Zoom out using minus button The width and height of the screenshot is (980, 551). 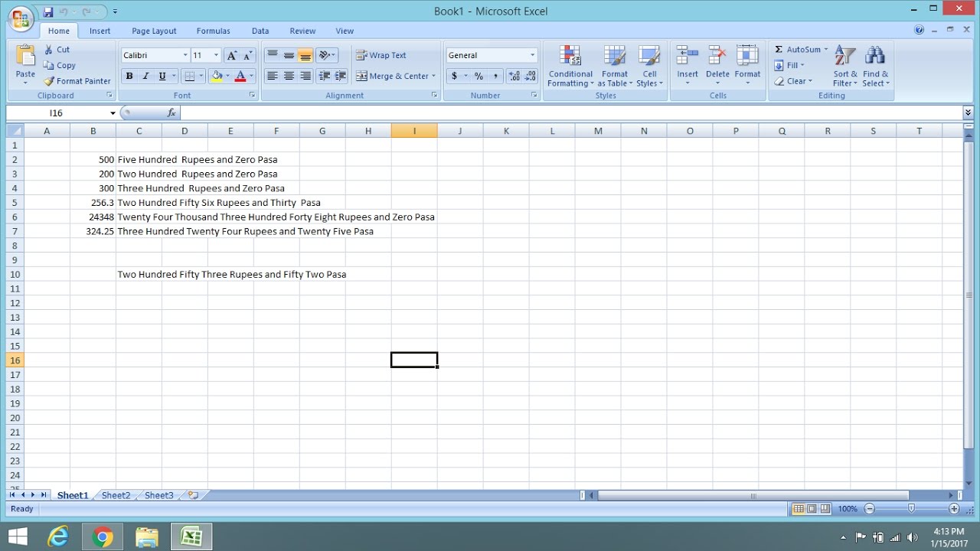coord(869,509)
